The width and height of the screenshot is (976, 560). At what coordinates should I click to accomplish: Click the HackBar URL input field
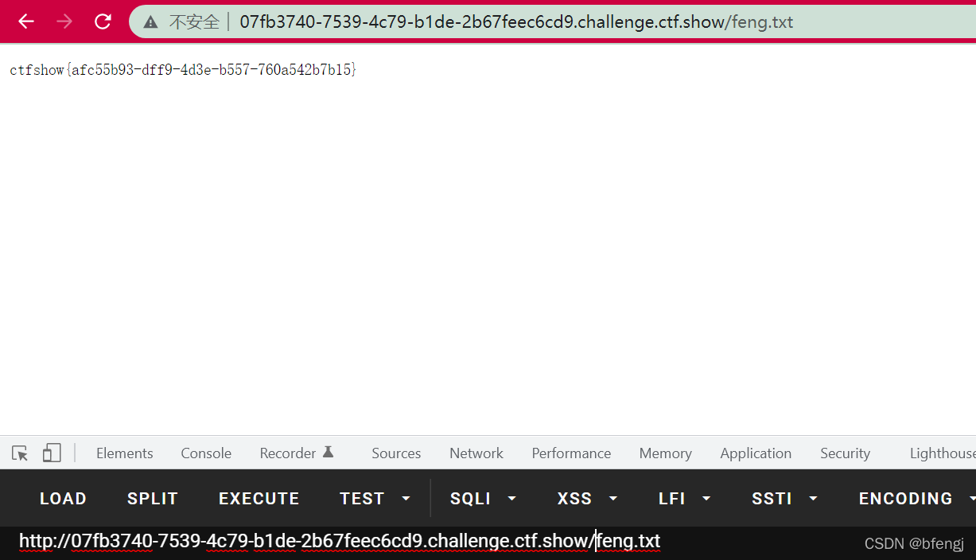(x=488, y=542)
